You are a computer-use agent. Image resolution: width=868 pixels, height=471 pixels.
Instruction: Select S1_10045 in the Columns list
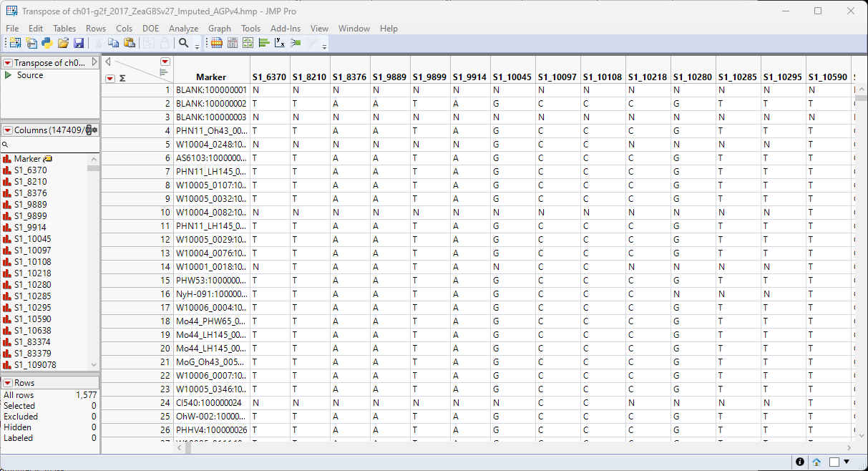point(32,239)
